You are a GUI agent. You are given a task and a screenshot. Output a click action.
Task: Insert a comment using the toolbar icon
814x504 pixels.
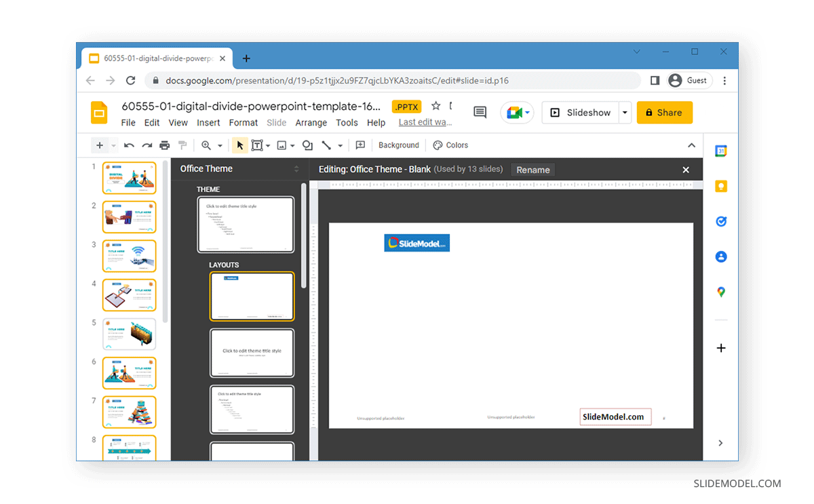pos(360,144)
